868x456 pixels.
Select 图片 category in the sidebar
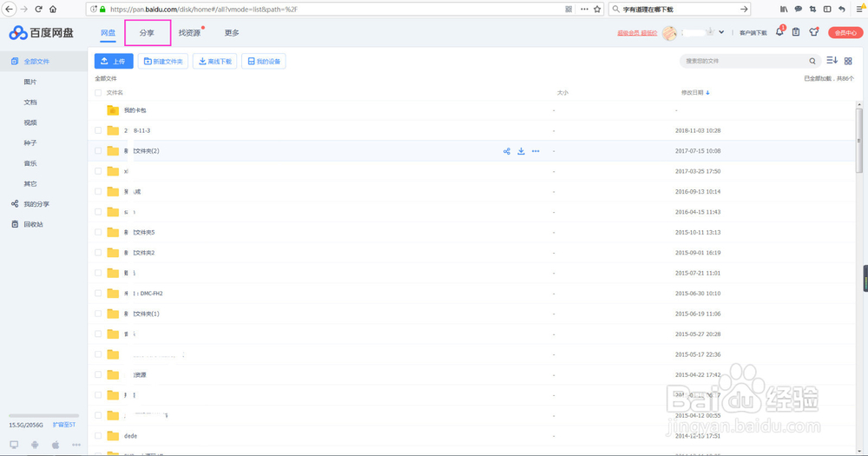(30, 82)
